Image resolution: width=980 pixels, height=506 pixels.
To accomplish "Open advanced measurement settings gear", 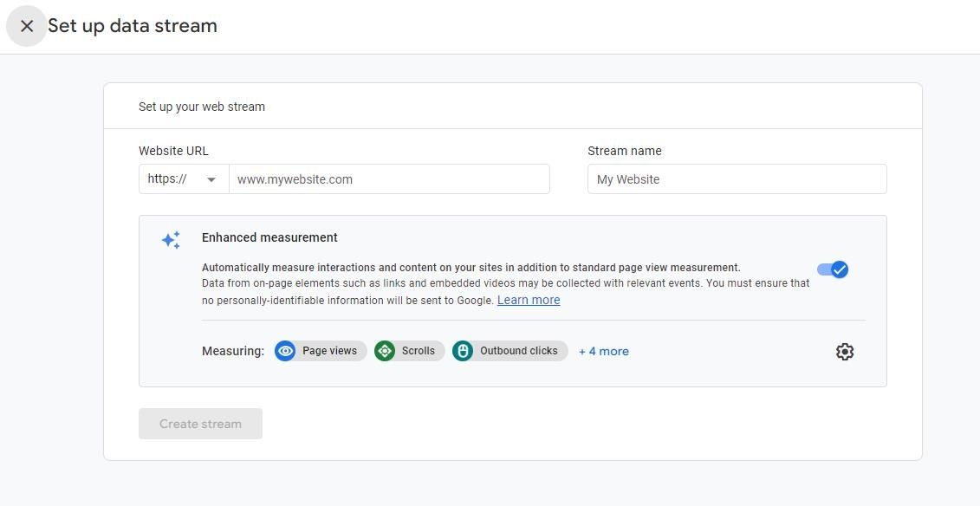I will [x=844, y=351].
